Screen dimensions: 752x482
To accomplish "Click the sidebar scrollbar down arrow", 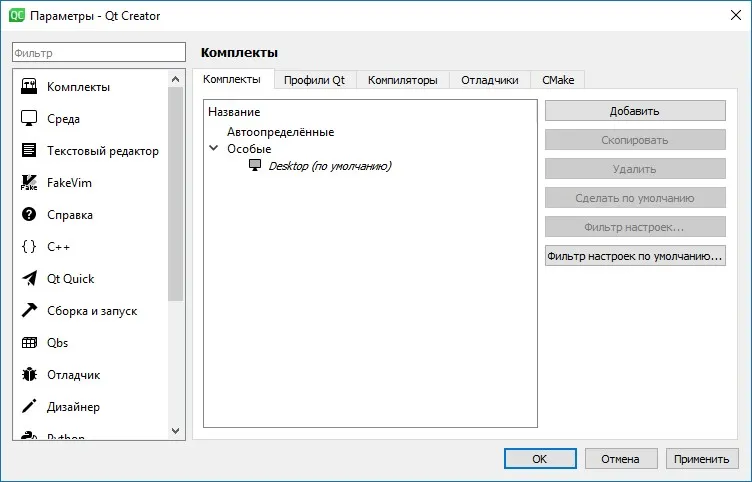I will (176, 431).
